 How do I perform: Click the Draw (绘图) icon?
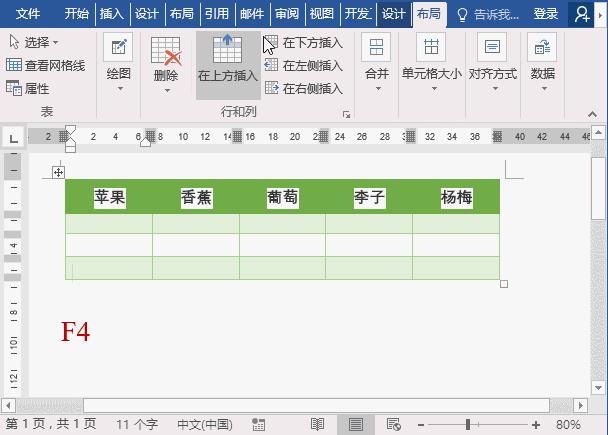(118, 47)
